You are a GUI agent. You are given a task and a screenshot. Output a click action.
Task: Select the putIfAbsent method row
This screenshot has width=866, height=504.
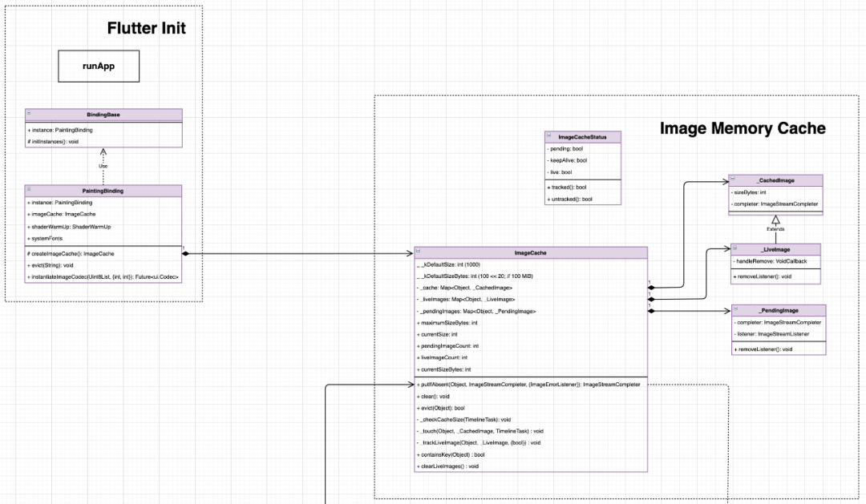pos(531,385)
